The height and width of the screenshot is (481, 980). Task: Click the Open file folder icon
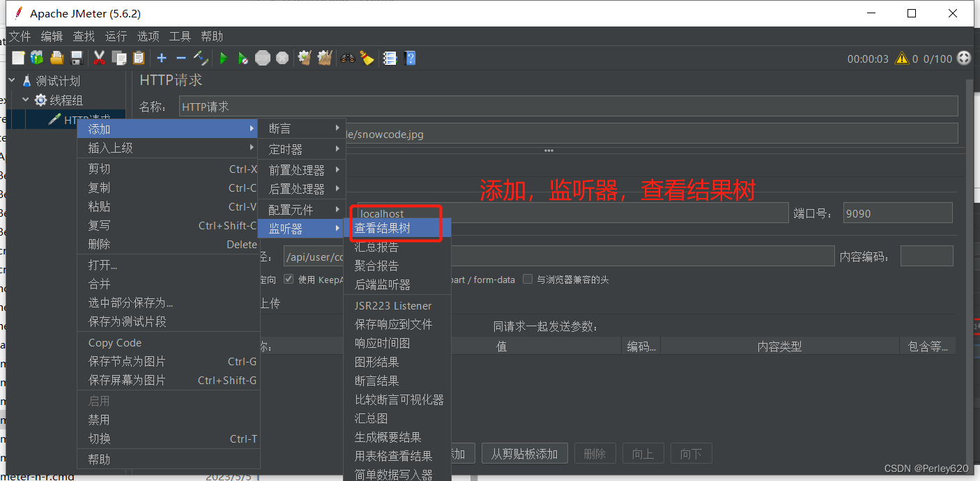coord(57,59)
